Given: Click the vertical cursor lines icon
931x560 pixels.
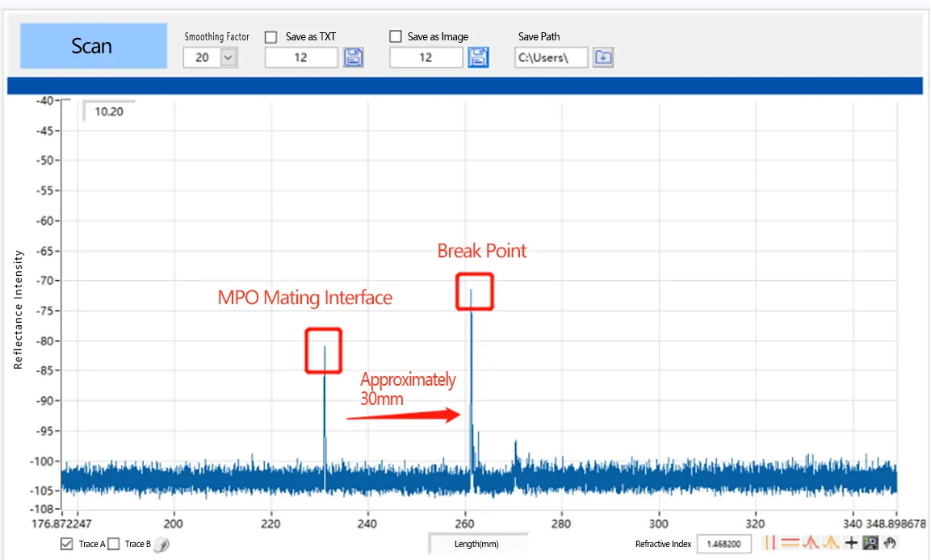Looking at the screenshot, I should (770, 543).
